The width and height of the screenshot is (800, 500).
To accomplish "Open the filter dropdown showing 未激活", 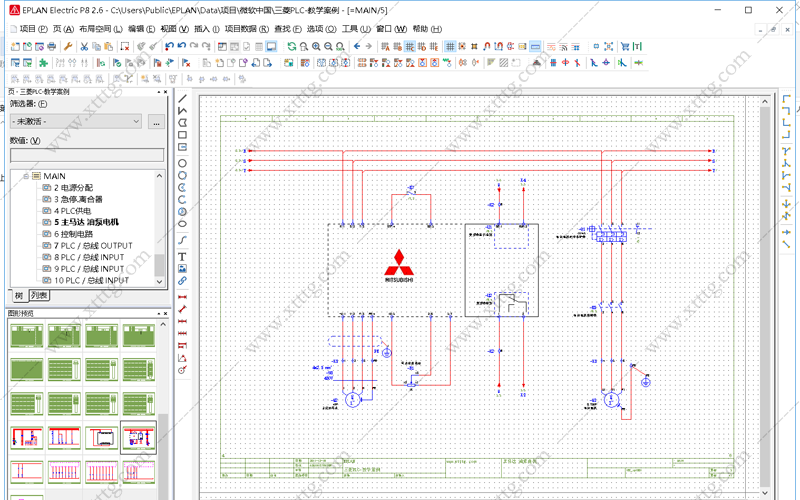I will 76,121.
